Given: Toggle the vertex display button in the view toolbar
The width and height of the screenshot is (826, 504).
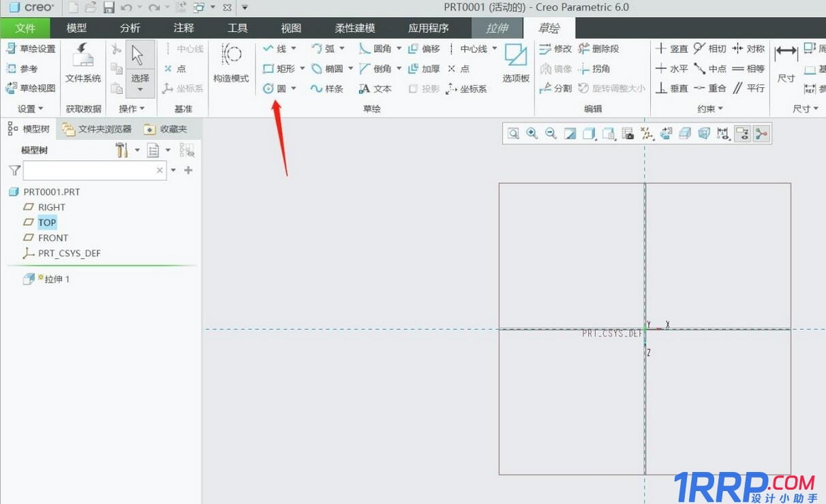Looking at the screenshot, I should pyautogui.click(x=761, y=134).
